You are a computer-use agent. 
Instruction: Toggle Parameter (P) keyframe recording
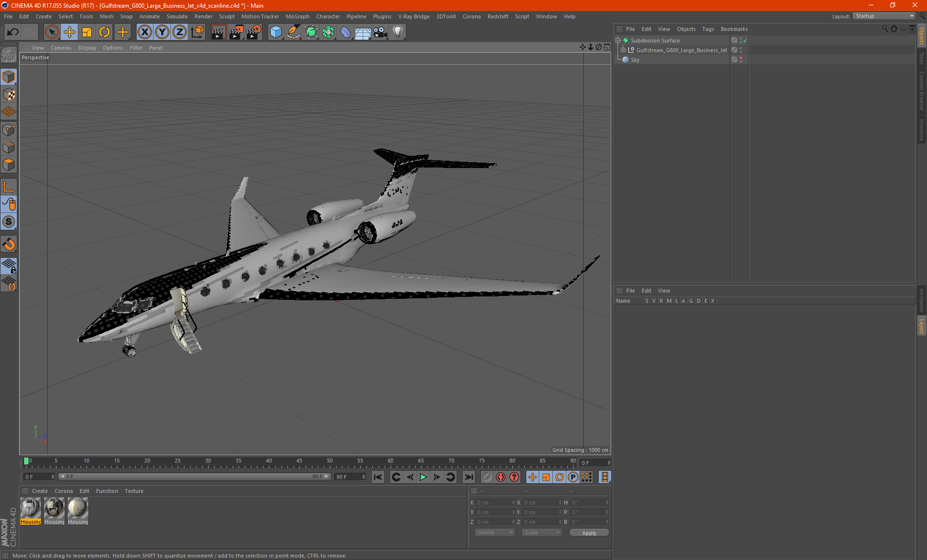click(x=573, y=477)
